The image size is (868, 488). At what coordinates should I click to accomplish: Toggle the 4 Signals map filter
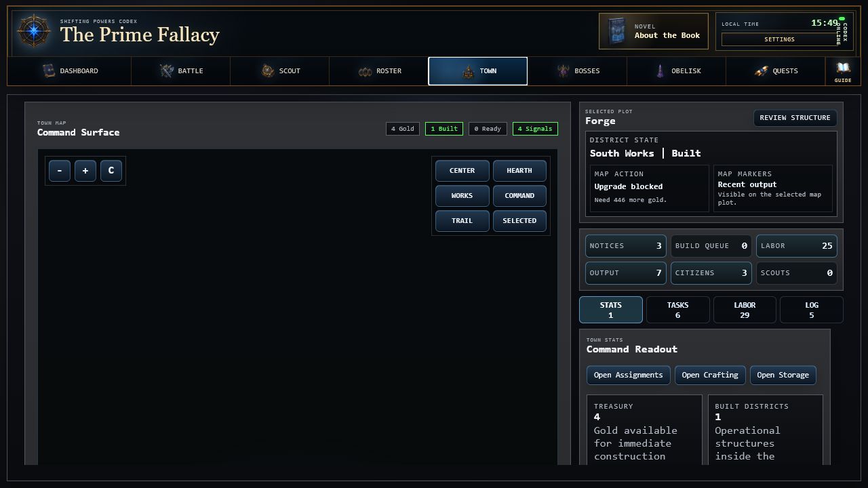(x=535, y=129)
